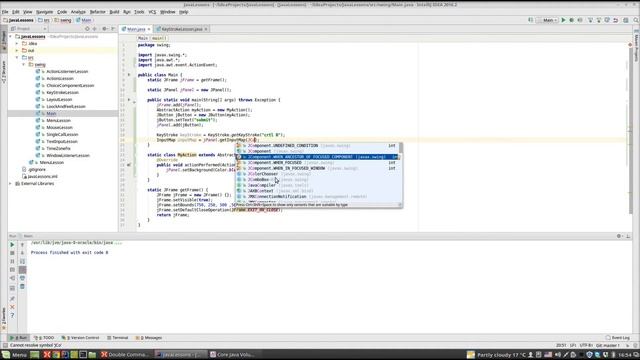Expand the External Libraries node

click(x=11, y=184)
